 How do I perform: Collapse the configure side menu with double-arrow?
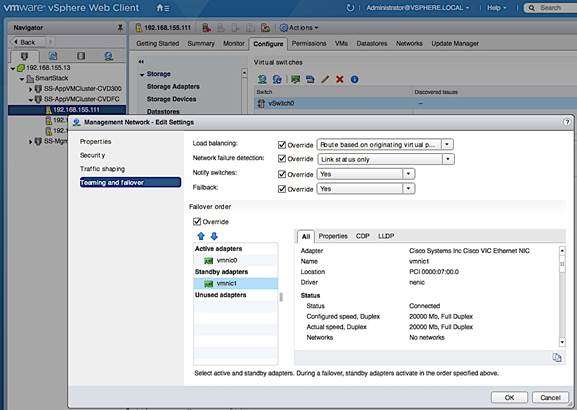[x=141, y=61]
